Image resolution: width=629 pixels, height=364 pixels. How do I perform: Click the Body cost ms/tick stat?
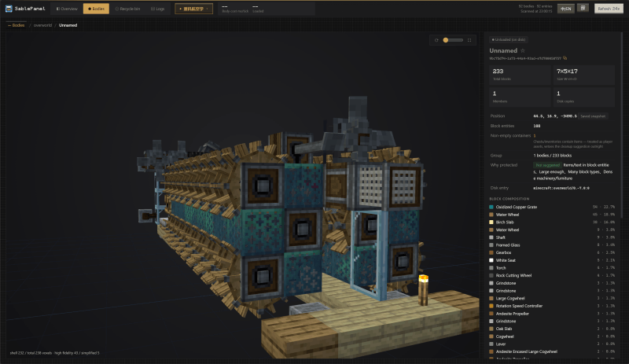pos(235,9)
